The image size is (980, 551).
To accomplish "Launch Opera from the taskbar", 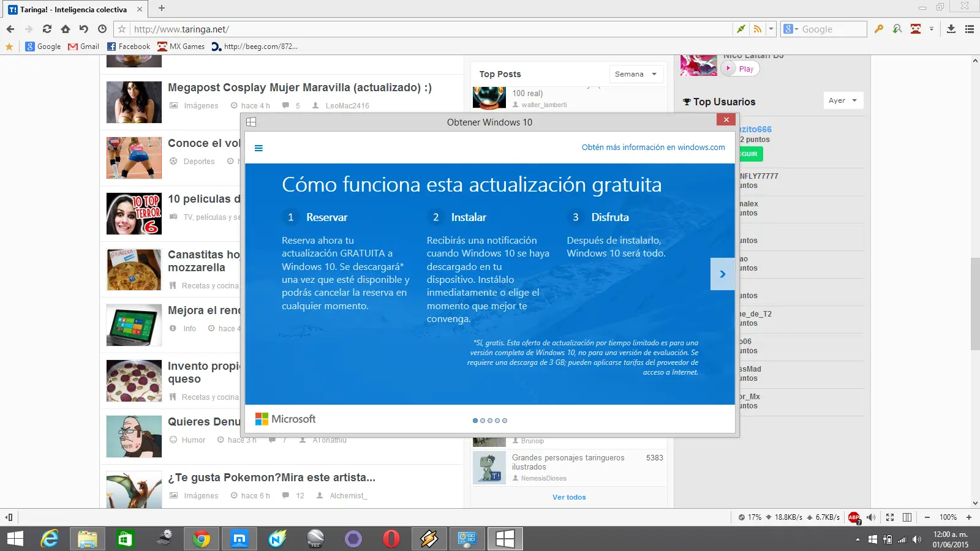I will [391, 539].
